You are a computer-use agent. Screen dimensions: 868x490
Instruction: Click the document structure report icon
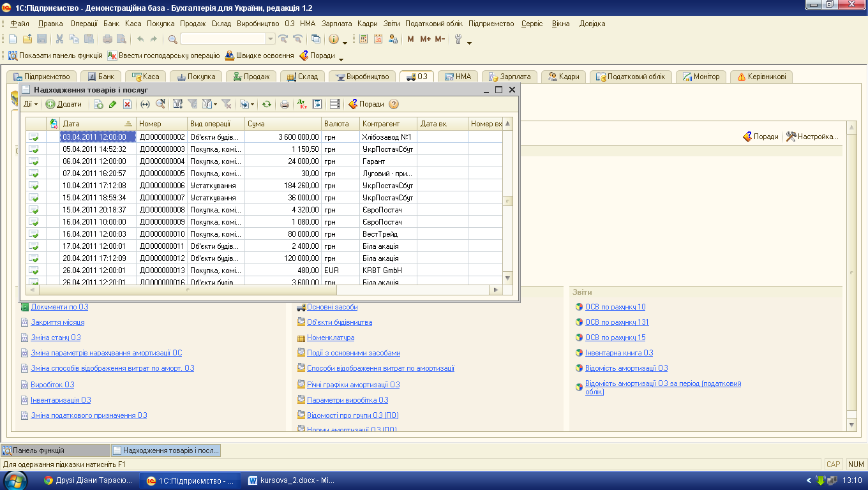tap(317, 104)
